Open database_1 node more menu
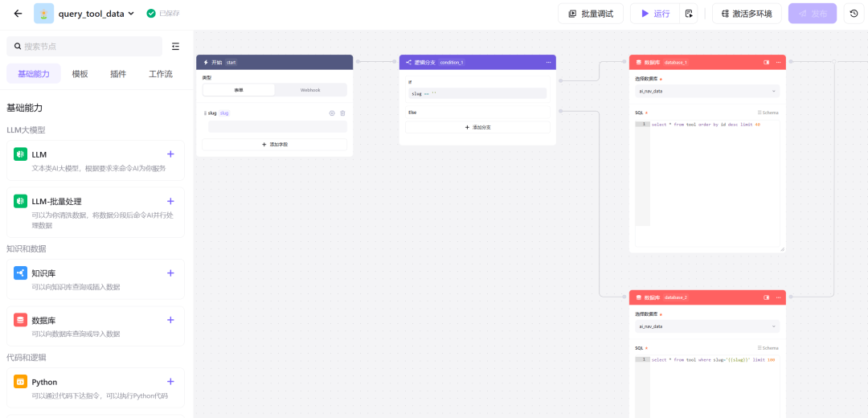The image size is (868, 418). tap(778, 63)
